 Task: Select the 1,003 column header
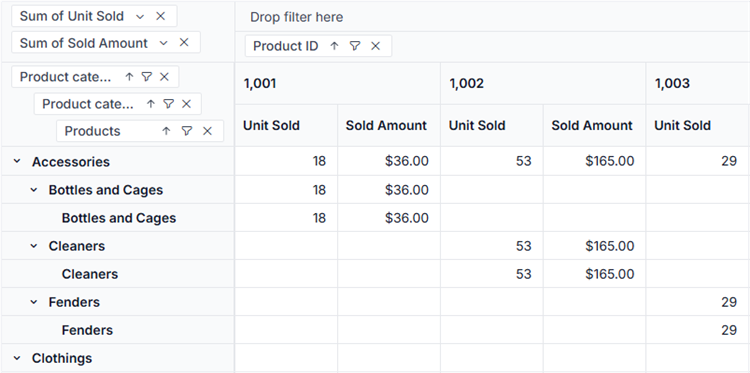coord(698,84)
